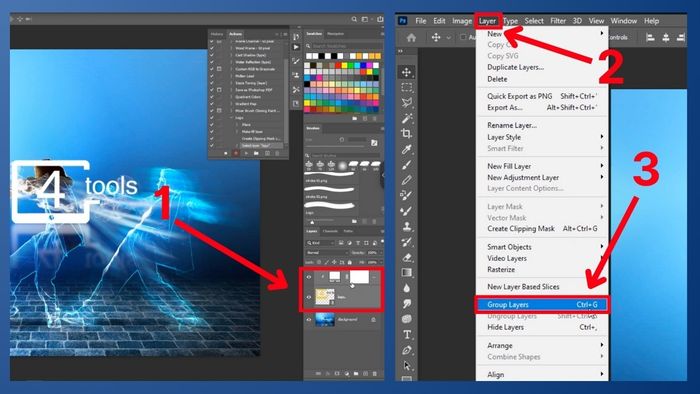Click play selection in Actions panel footer

point(246,153)
